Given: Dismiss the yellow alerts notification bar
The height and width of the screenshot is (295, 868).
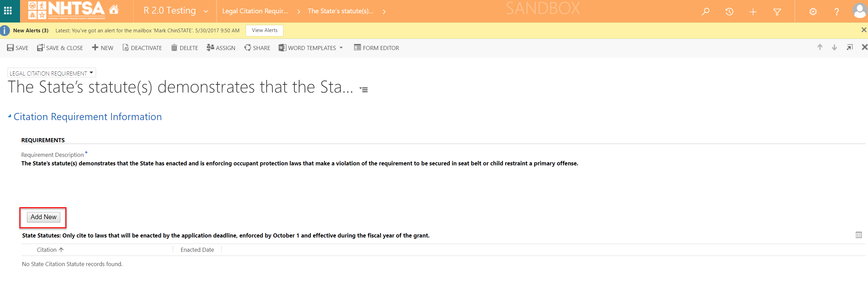Looking at the screenshot, I should pyautogui.click(x=864, y=30).
